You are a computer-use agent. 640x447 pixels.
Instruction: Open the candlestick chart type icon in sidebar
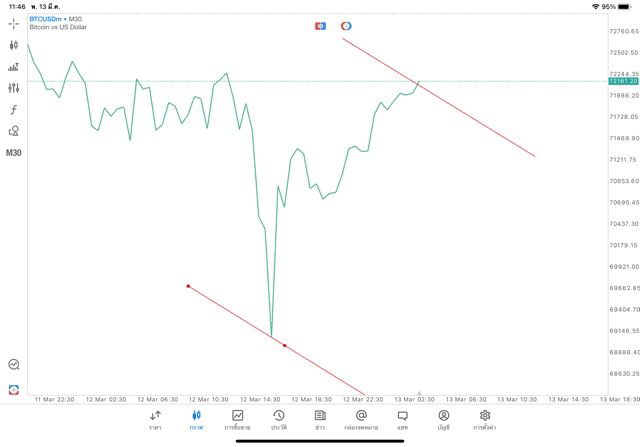(x=13, y=45)
